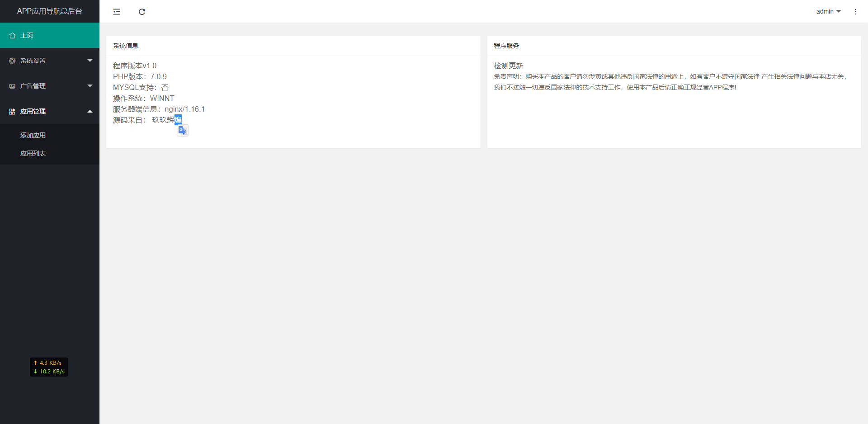Click the ad icon beside 广告管理

(12, 86)
